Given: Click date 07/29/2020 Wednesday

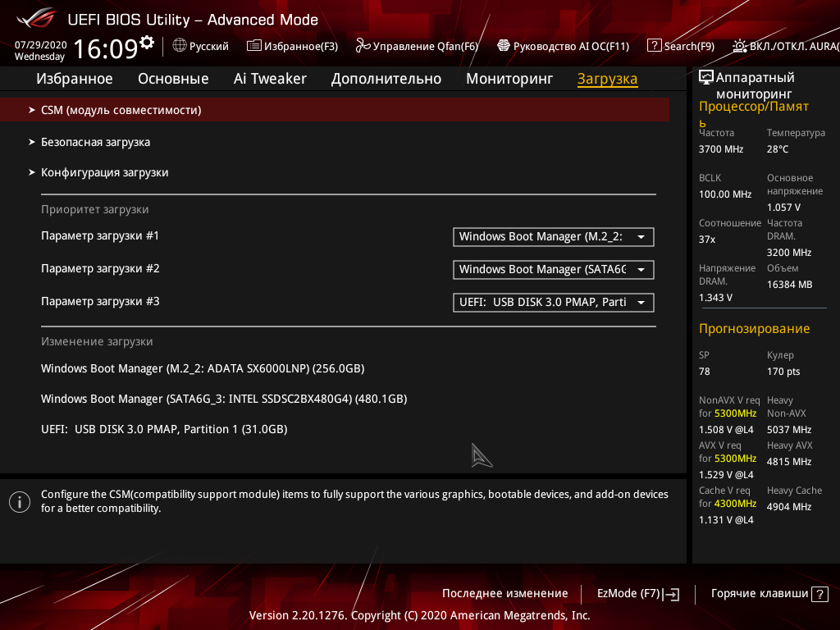Looking at the screenshot, I should coord(40,50).
